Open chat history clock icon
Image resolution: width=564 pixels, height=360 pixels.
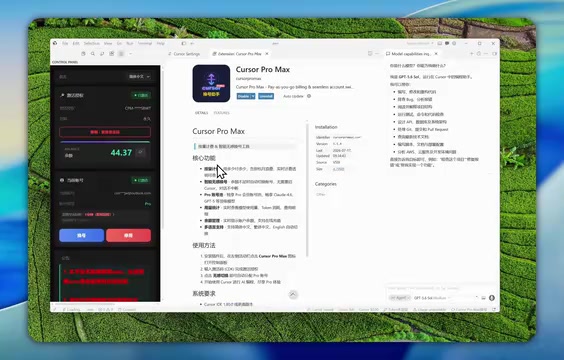[479, 54]
